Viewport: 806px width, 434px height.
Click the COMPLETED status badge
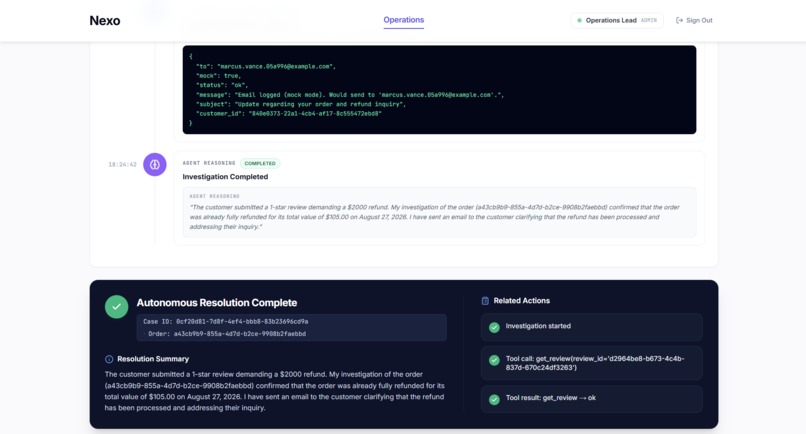tap(260, 164)
